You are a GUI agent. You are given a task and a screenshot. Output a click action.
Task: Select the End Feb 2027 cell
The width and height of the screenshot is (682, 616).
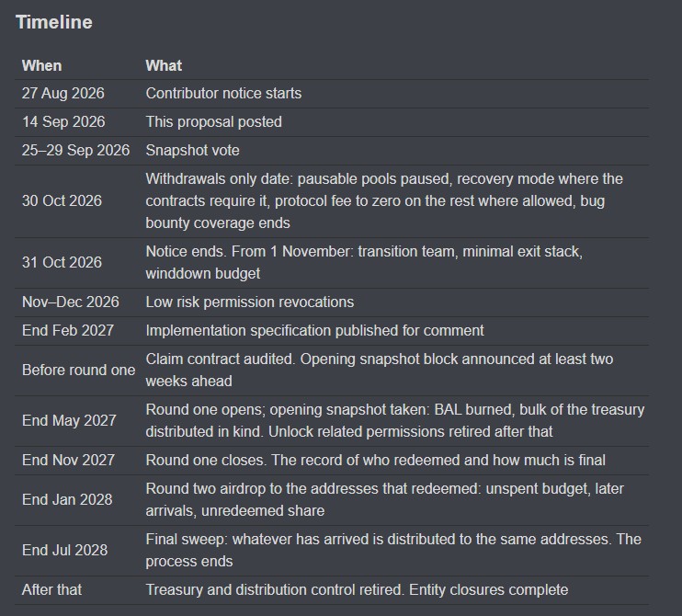(68, 331)
